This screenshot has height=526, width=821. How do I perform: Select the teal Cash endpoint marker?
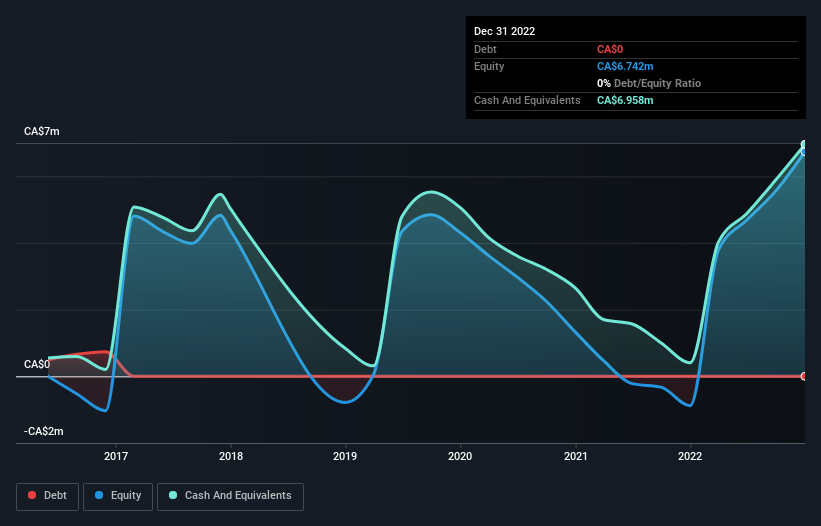(x=804, y=144)
